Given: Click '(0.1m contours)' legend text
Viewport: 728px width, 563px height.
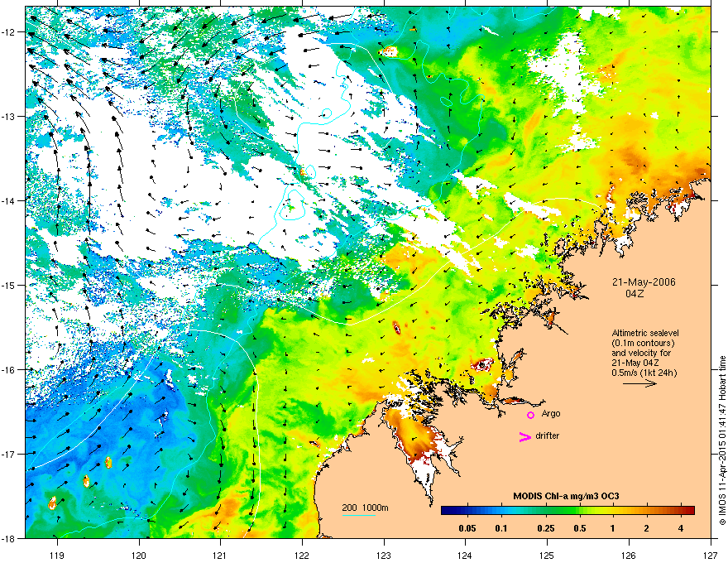Looking at the screenshot, I should (x=643, y=343).
